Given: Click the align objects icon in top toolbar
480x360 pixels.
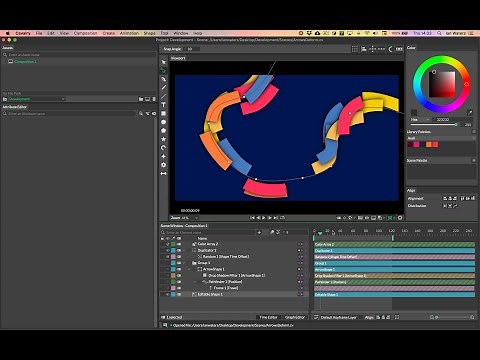Looking at the screenshot, I should pyautogui.click(x=364, y=49).
